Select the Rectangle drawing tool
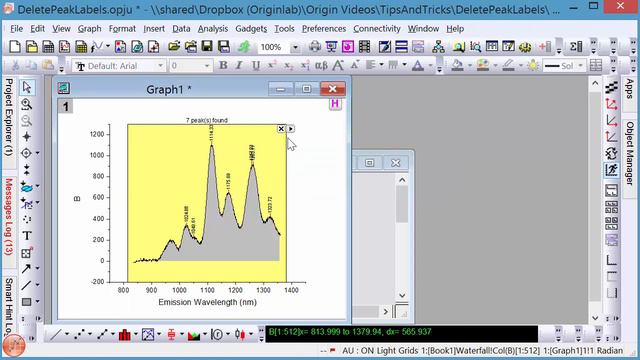This screenshot has width=640, height=360. pos(26,302)
